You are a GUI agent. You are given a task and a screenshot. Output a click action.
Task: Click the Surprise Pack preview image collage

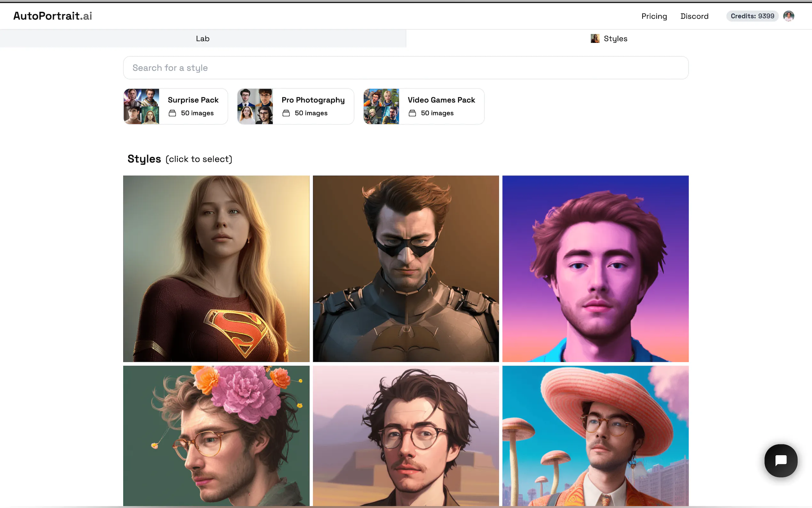click(x=141, y=106)
